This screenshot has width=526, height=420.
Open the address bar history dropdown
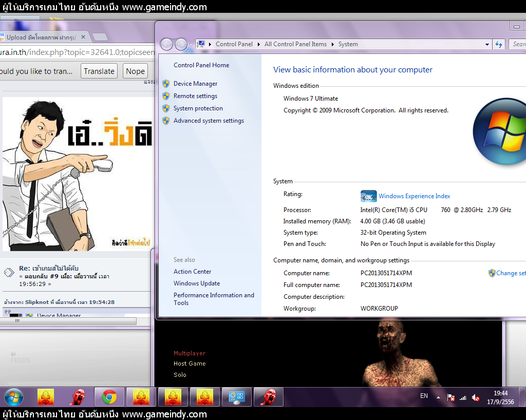[x=487, y=44]
